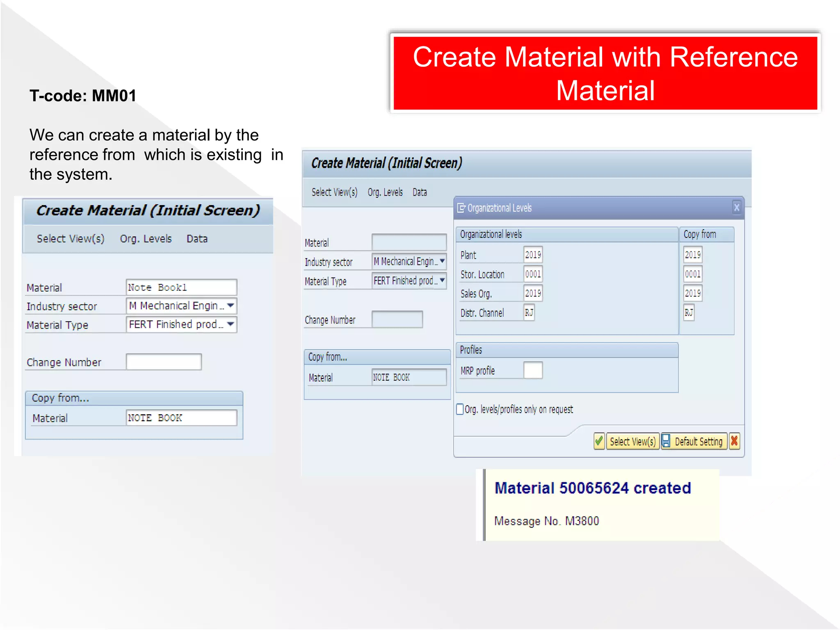The width and height of the screenshot is (840, 630).
Task: Click green checkmark confirm icon in dialog
Action: (x=599, y=441)
